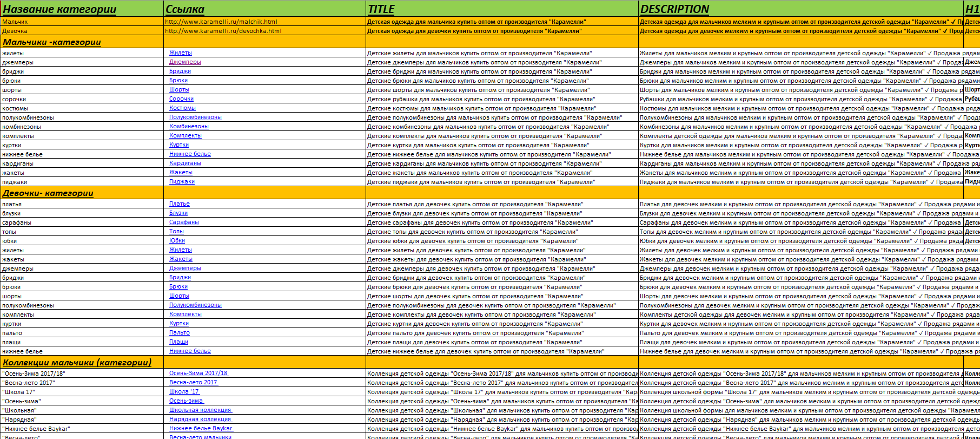The image size is (980, 439).
Task: Open the Пиджаки hyperlink
Action: pyautogui.click(x=182, y=181)
